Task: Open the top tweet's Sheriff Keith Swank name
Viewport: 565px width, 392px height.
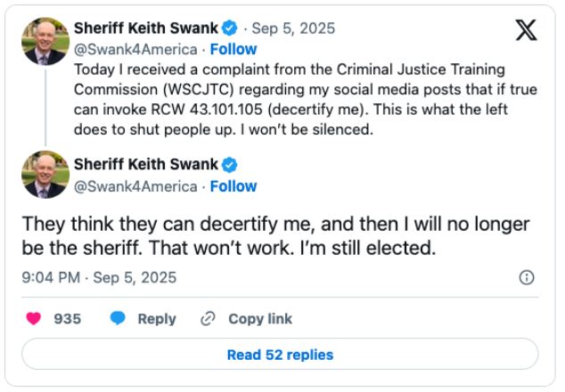Action: point(145,27)
